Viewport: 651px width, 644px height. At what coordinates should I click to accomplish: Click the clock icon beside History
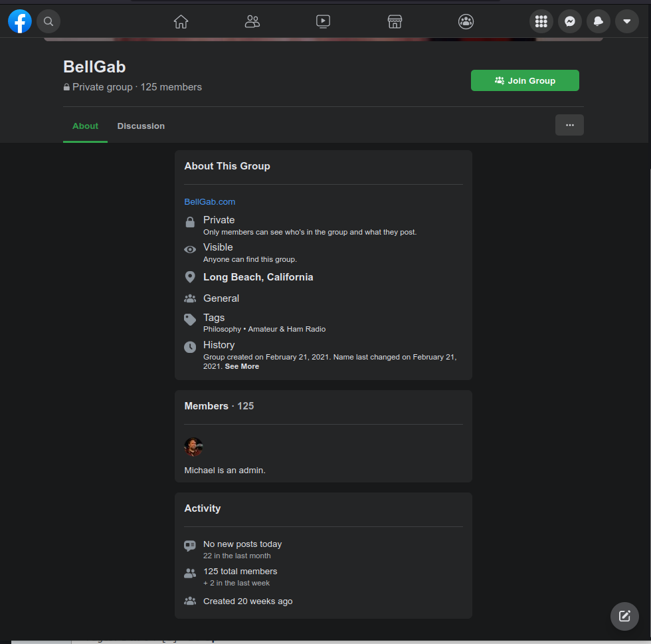[x=190, y=347]
